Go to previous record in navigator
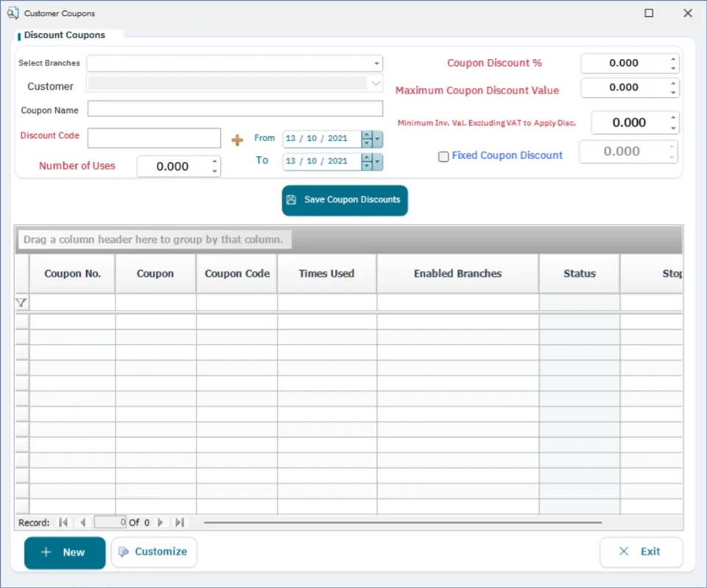The image size is (707, 588). [x=82, y=523]
